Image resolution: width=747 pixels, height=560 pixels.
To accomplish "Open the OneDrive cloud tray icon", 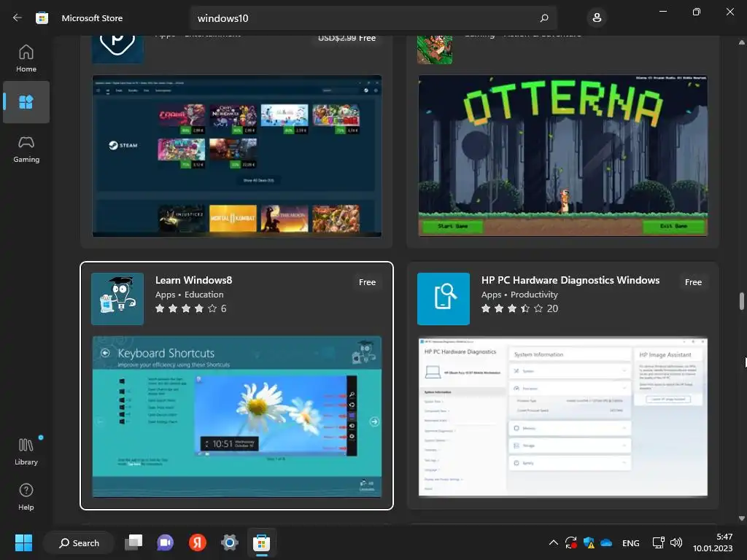I will point(606,542).
